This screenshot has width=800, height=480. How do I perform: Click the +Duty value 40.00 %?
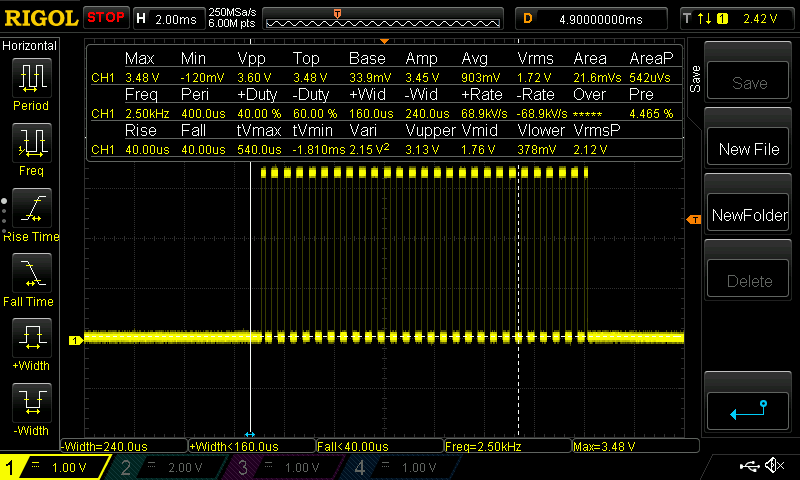259,114
